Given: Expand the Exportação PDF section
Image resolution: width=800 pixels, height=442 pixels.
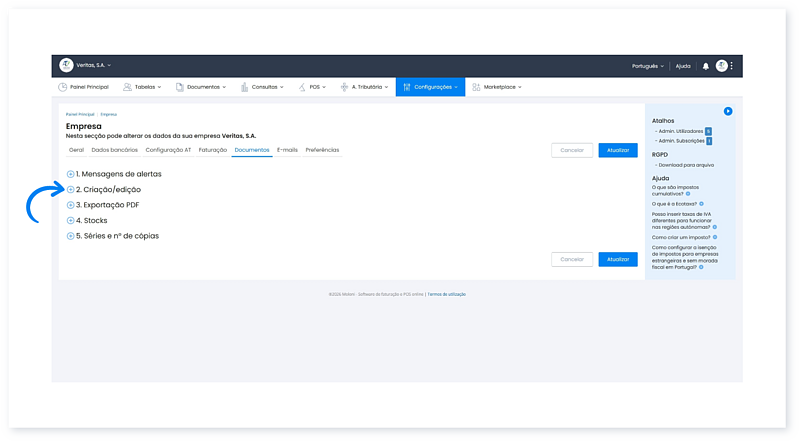Looking at the screenshot, I should pyautogui.click(x=71, y=205).
